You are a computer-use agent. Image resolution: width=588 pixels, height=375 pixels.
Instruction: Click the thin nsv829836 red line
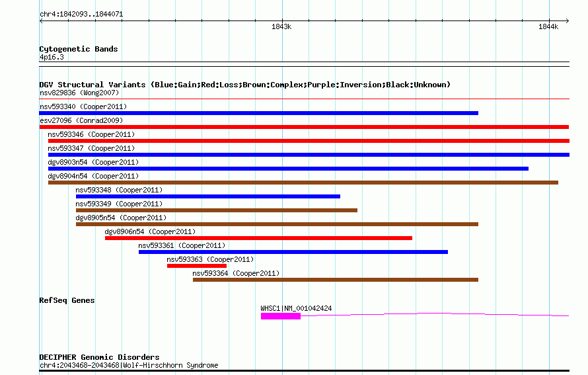pyautogui.click(x=304, y=99)
